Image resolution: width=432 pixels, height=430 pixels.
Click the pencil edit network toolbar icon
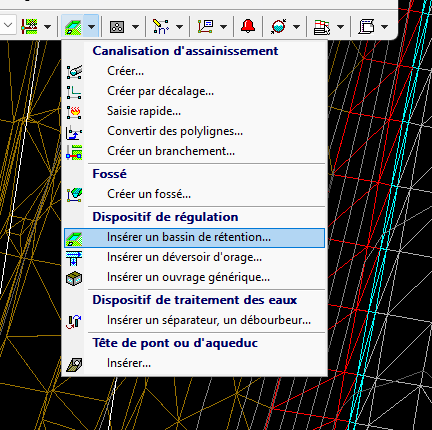(x=161, y=26)
